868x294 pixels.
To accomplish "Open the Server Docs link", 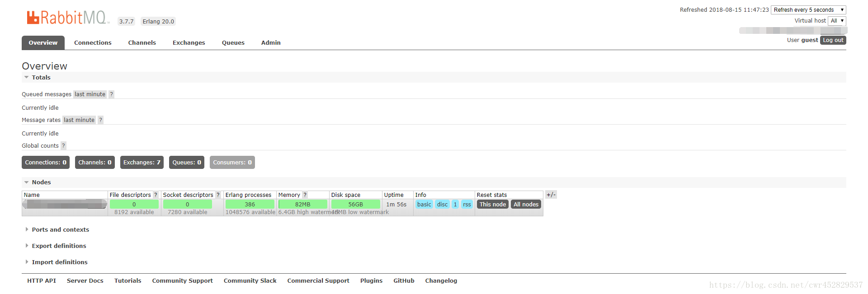I will 85,281.
